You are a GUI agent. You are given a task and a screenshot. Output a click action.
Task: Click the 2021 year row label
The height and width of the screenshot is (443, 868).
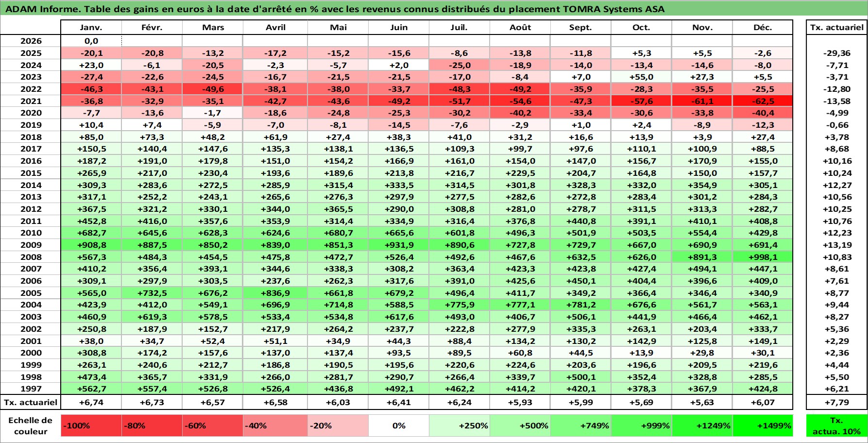[31, 101]
